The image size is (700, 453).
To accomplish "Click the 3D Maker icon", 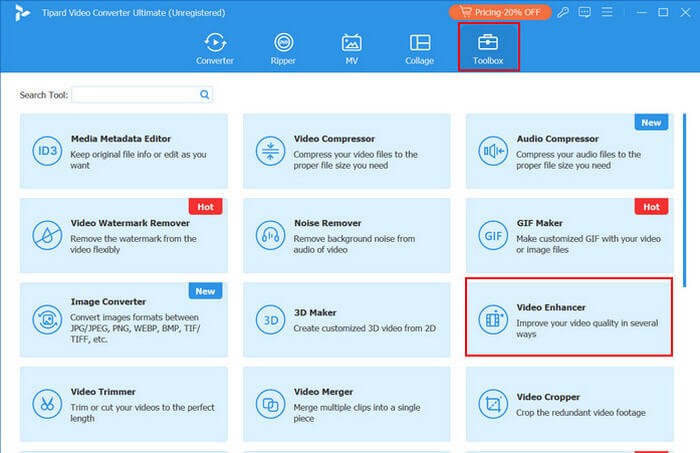I will [x=270, y=320].
